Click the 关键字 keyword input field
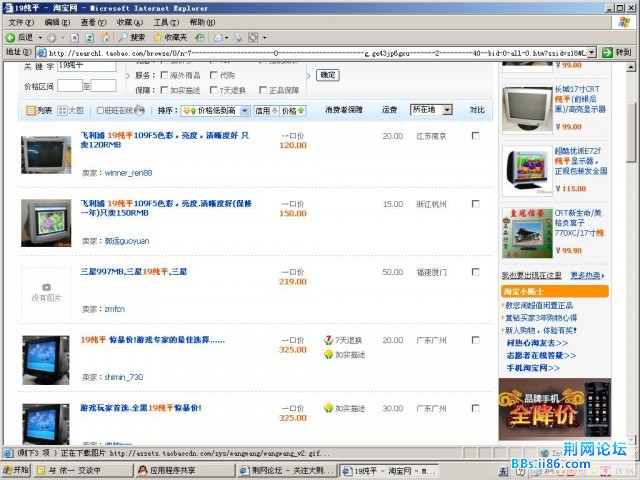The height and width of the screenshot is (480, 640). (87, 67)
